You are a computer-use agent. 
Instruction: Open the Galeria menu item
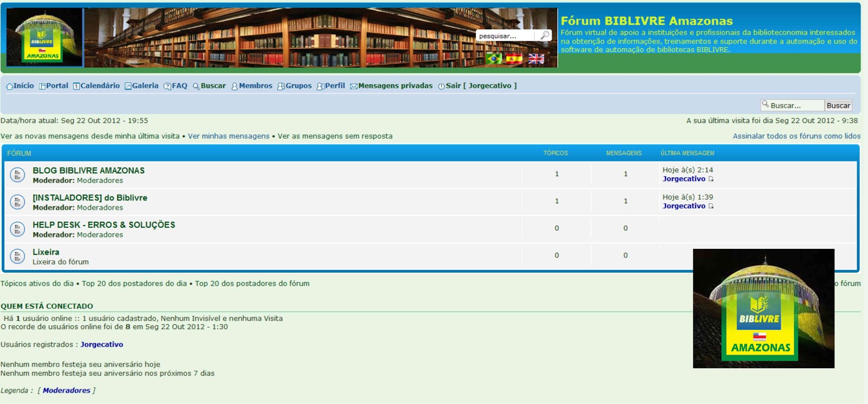click(x=142, y=86)
